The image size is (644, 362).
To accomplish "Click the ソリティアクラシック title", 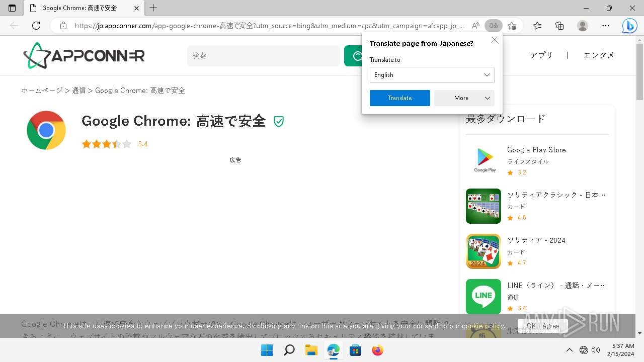I will (x=556, y=195).
